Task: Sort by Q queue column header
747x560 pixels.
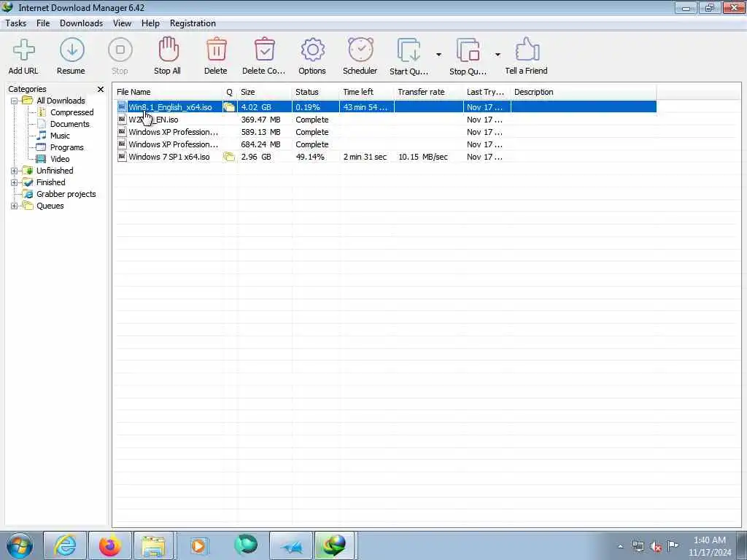Action: coord(230,92)
